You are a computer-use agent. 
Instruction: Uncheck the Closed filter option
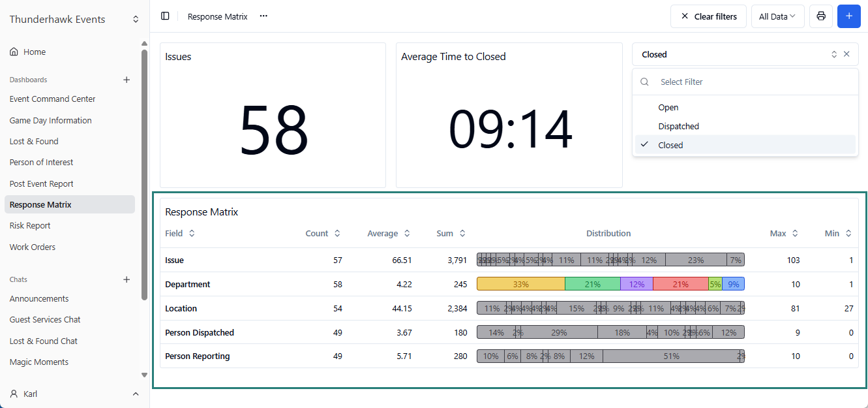(x=670, y=145)
